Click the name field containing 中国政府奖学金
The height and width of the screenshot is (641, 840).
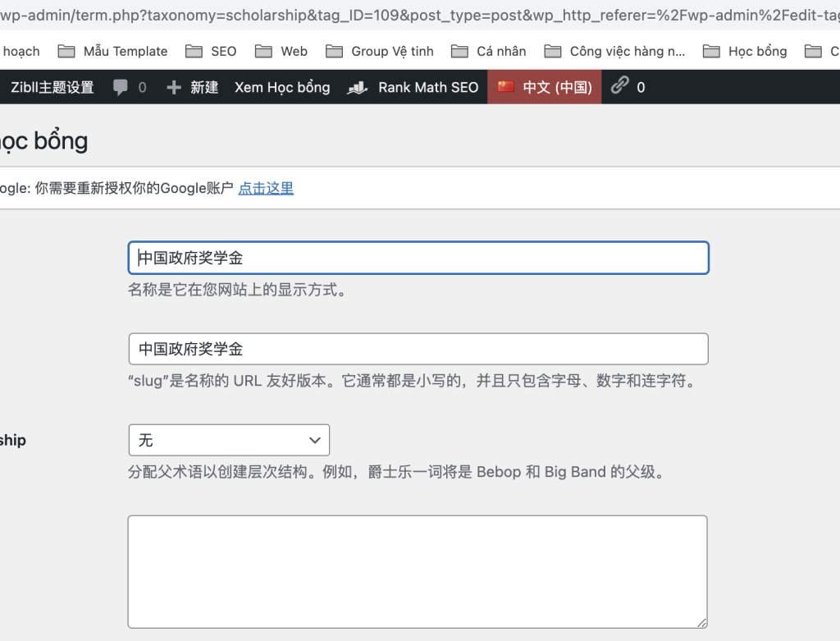point(418,258)
